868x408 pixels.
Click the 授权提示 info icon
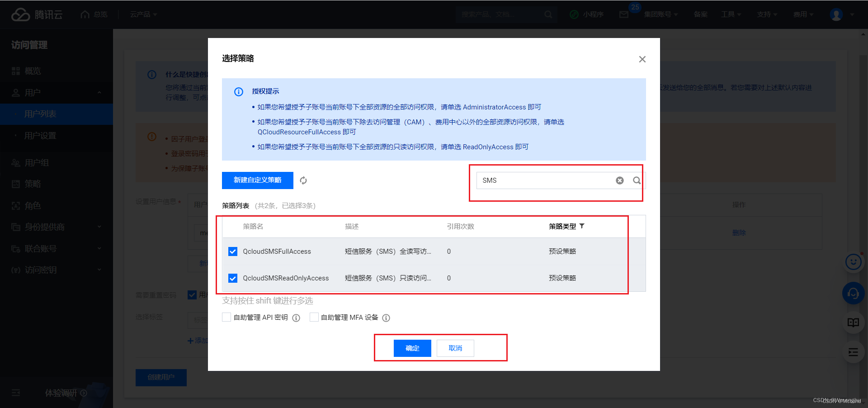[x=239, y=92]
